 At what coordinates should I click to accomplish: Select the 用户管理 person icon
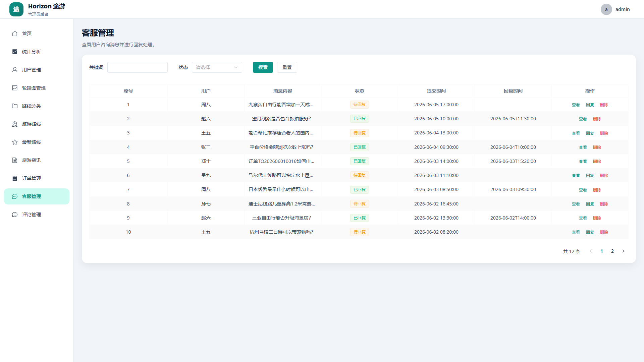click(x=15, y=70)
